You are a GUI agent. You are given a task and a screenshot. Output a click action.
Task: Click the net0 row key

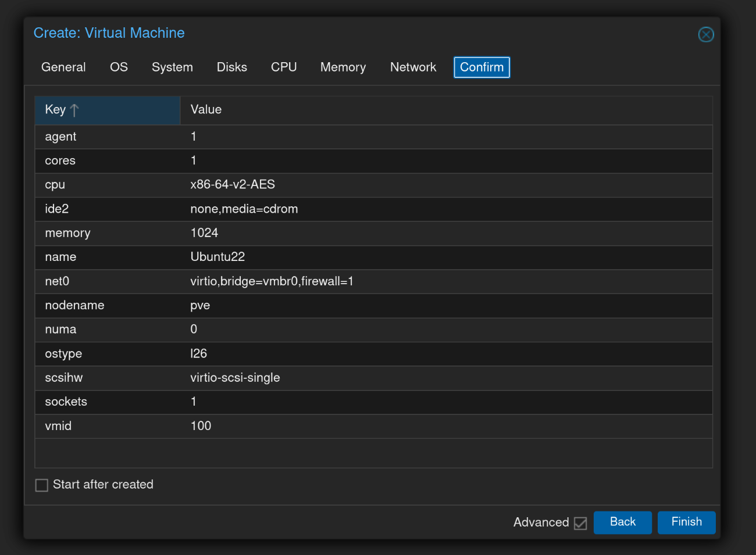[57, 281]
